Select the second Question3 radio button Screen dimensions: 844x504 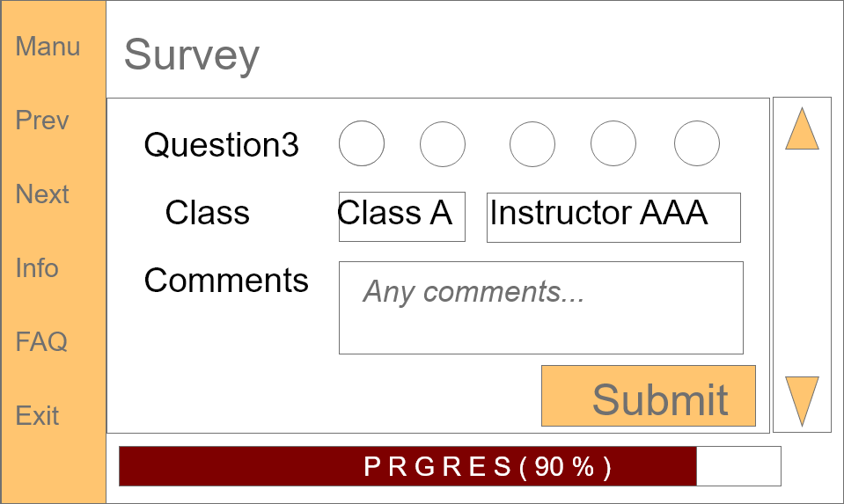point(443,144)
